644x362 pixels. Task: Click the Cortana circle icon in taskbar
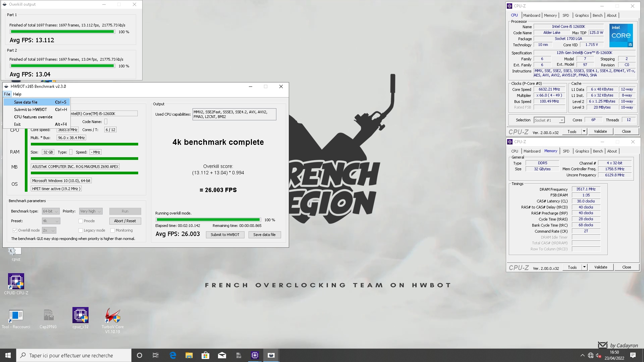(x=140, y=355)
